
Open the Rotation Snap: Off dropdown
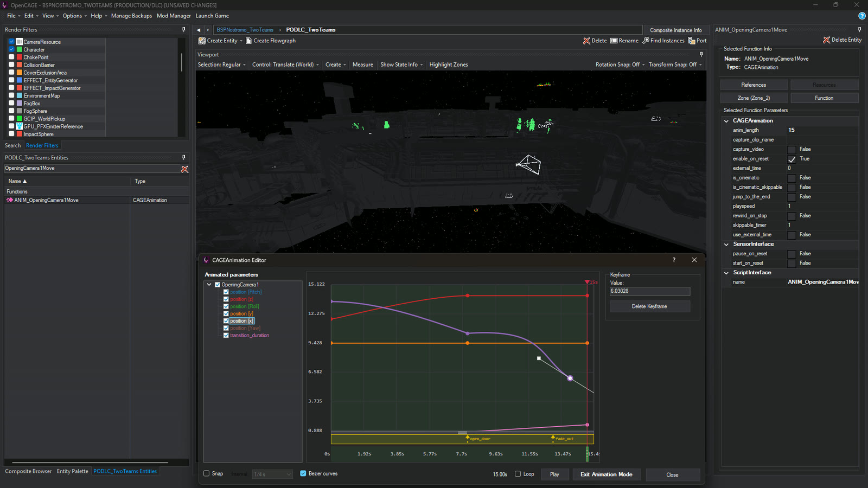[x=620, y=65]
